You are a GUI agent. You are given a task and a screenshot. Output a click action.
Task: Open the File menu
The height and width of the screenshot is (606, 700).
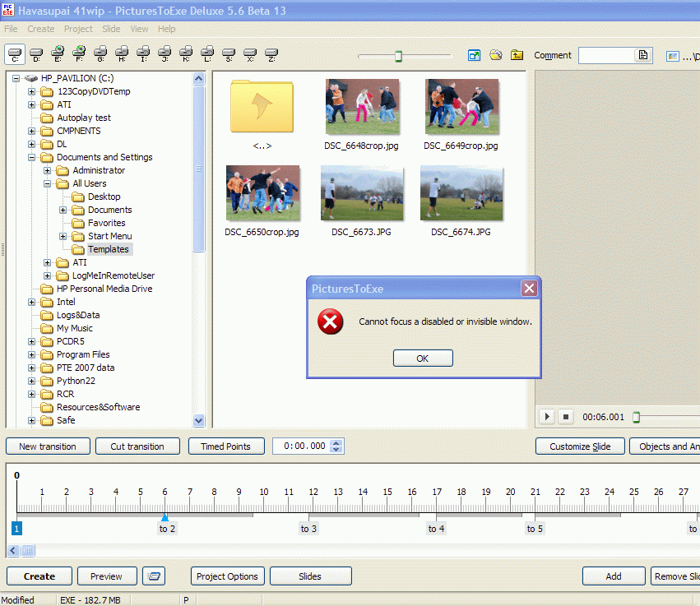11,29
